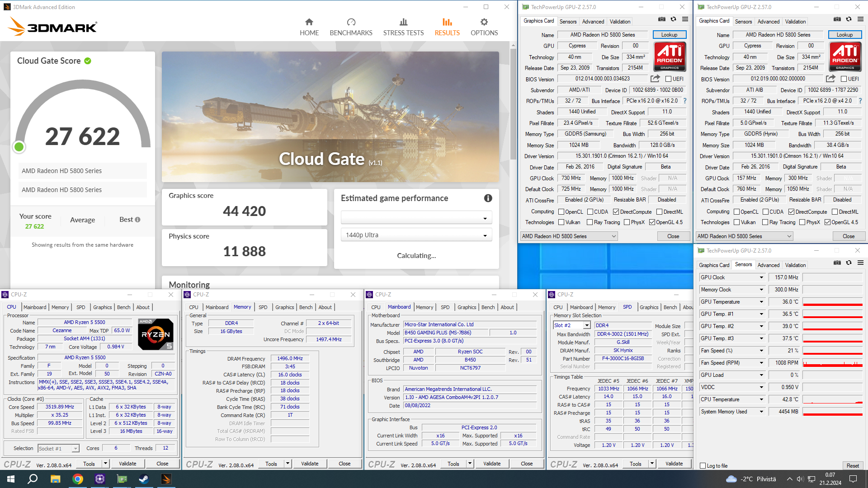868x488 pixels.
Task: Open hamburger menu in left GPU-Z window
Action: click(x=685, y=19)
